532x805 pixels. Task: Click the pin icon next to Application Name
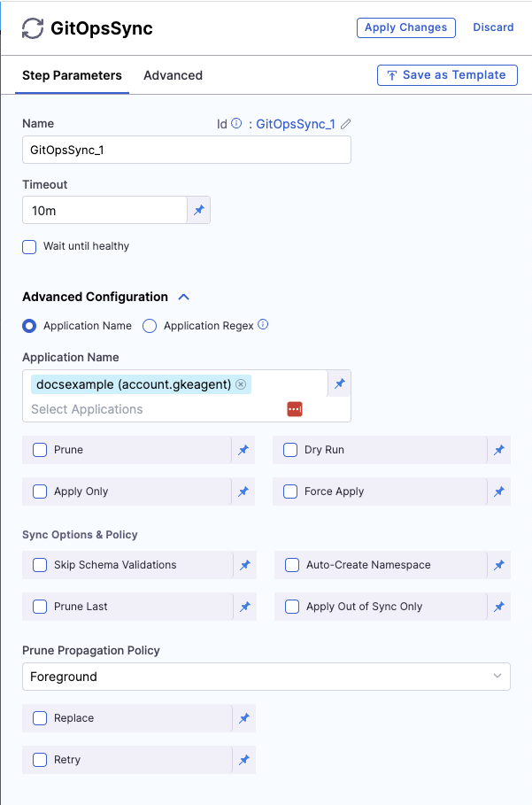pyautogui.click(x=339, y=384)
